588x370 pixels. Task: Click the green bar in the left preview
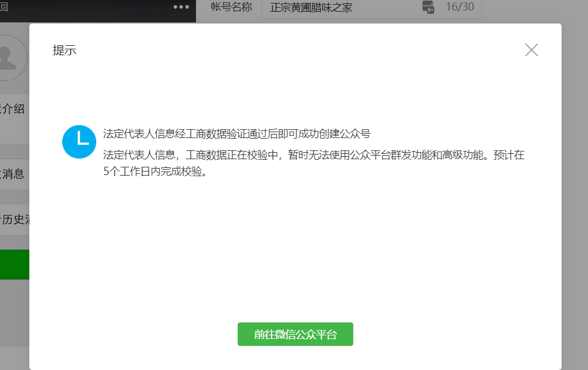click(14, 264)
